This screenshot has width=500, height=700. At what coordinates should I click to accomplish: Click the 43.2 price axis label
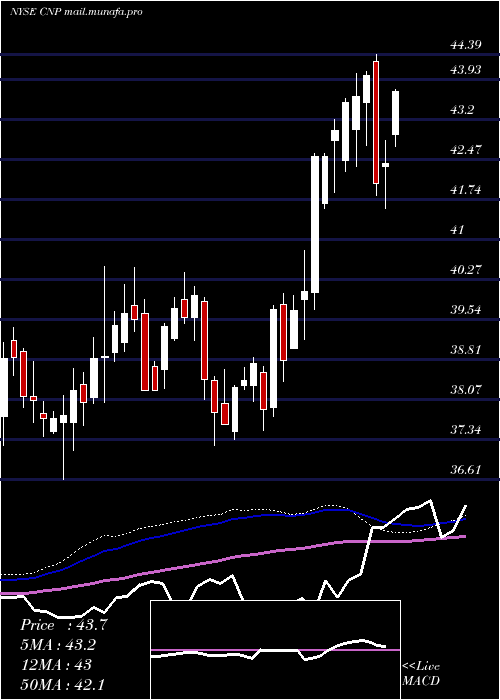pyautogui.click(x=462, y=110)
